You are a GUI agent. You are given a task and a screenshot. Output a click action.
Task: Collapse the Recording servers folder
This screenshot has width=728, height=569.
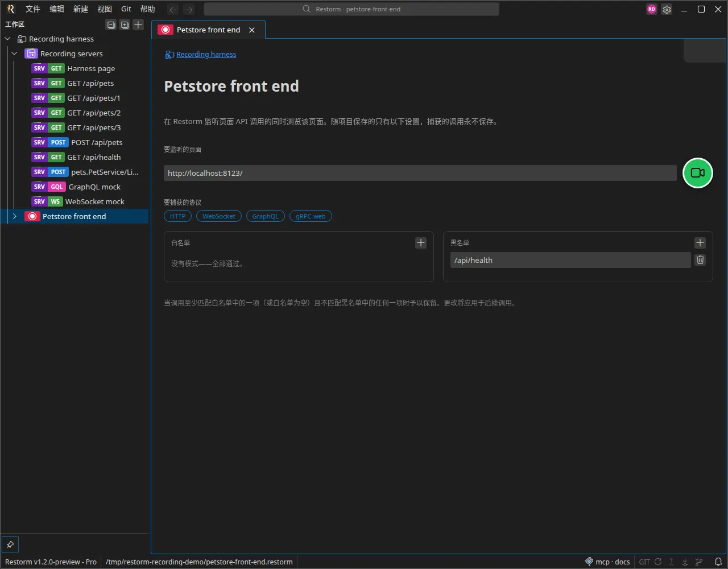(x=15, y=53)
